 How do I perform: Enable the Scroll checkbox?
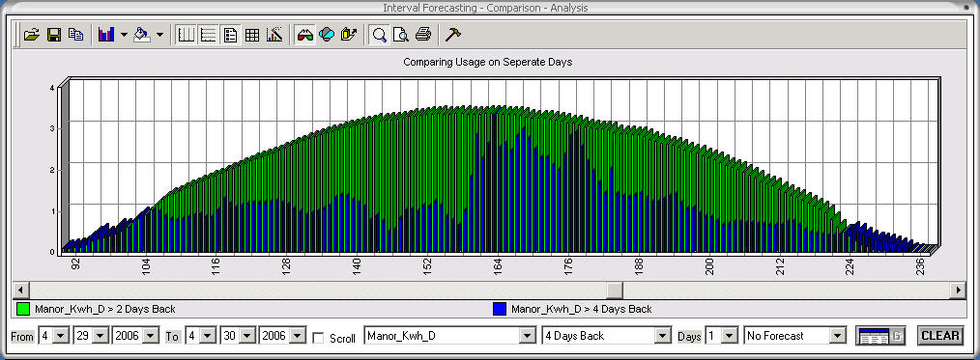(x=319, y=338)
